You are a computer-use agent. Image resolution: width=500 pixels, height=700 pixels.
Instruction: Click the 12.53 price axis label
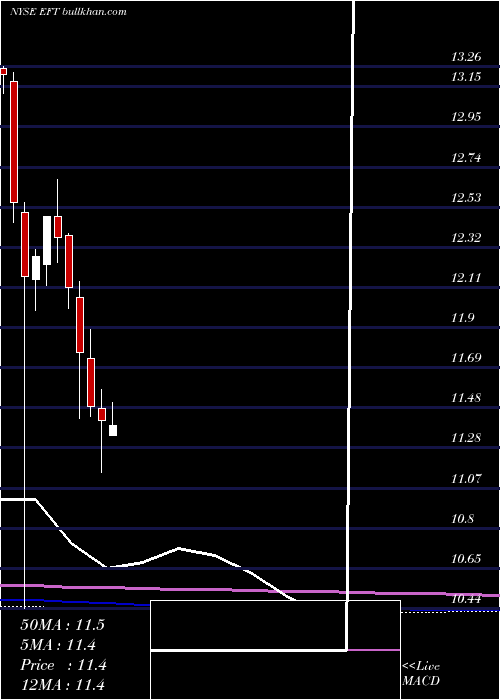467,197
